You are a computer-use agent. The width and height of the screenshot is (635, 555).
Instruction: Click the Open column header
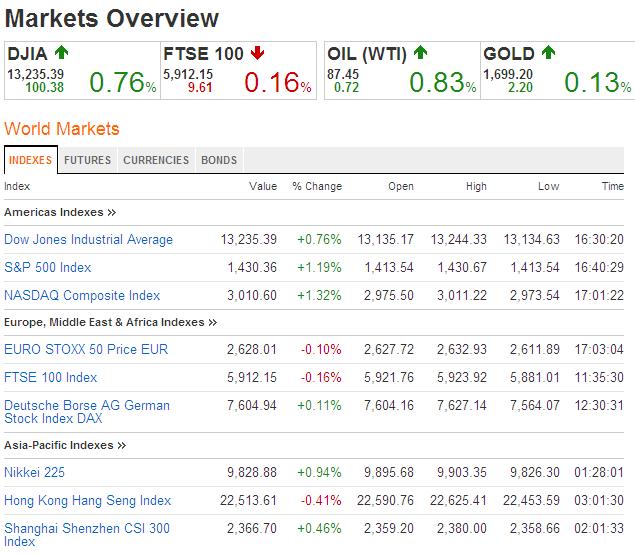click(x=401, y=186)
